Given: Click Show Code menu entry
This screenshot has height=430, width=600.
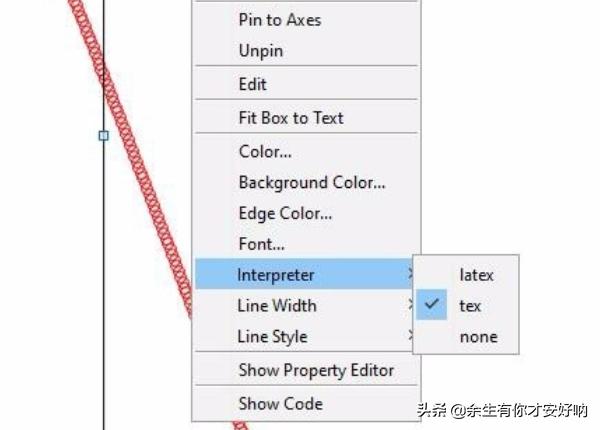Looking at the screenshot, I should [x=280, y=403].
